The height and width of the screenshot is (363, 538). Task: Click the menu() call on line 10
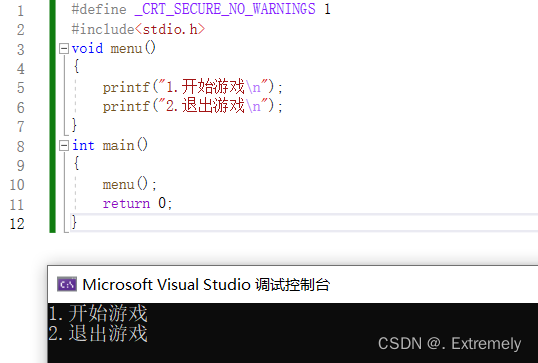click(x=129, y=185)
